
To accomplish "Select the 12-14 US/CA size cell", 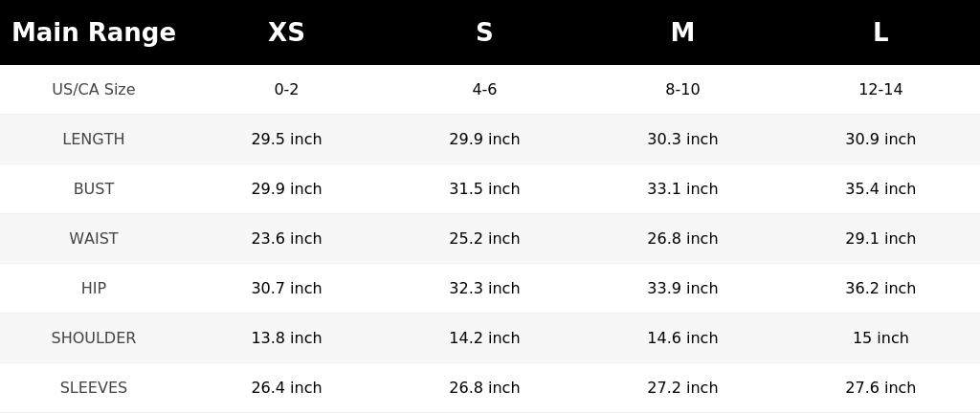I will click(880, 90).
